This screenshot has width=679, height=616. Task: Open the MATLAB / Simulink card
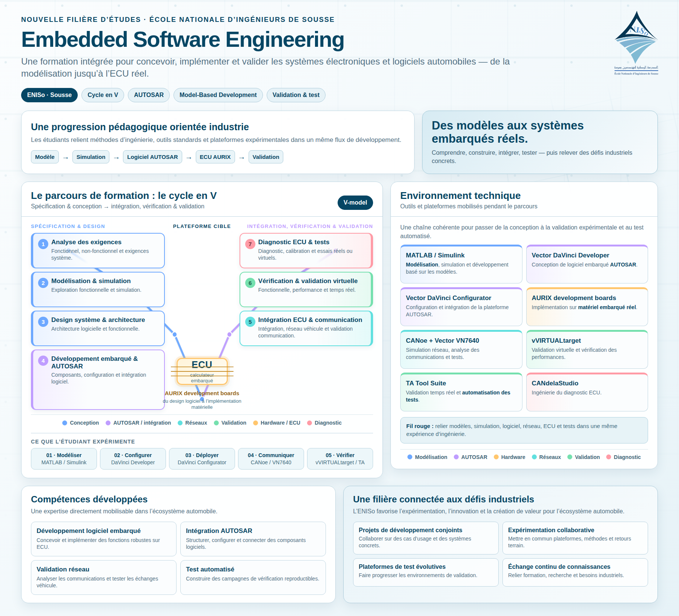(x=461, y=264)
